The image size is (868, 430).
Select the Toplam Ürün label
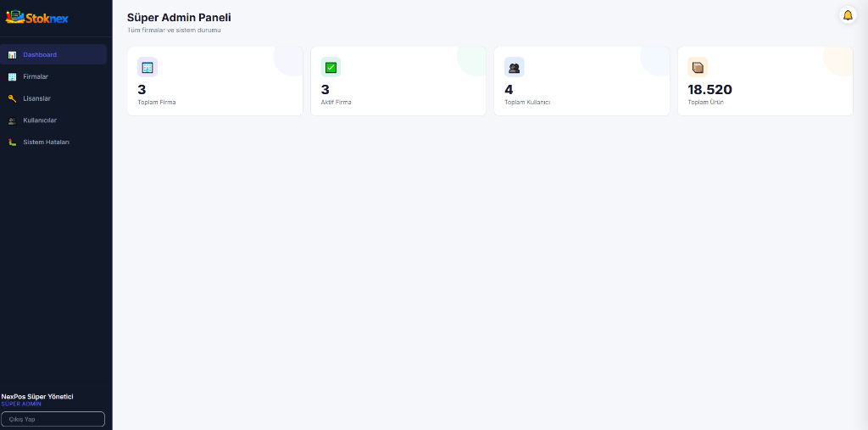pyautogui.click(x=705, y=103)
